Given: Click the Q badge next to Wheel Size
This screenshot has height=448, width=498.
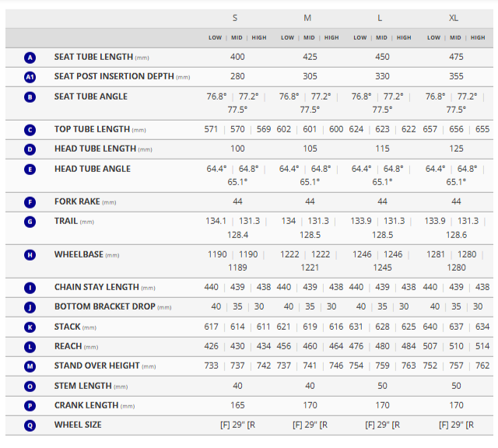Looking at the screenshot, I should (30, 425).
